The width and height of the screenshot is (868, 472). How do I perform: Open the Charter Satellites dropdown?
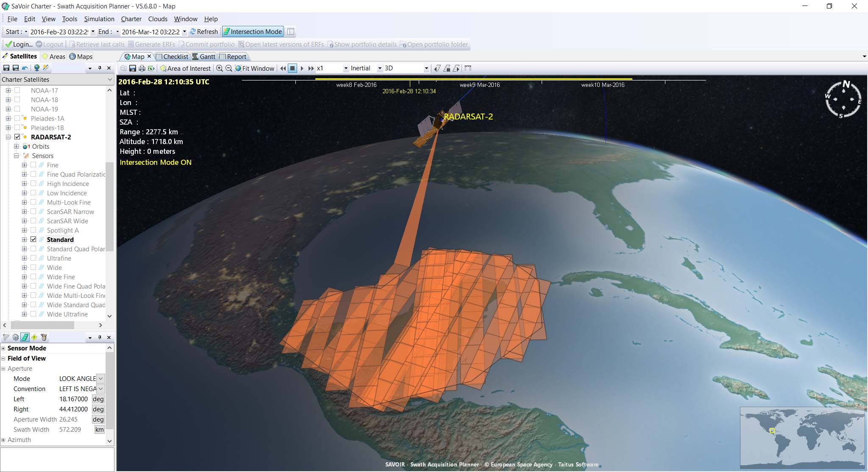click(x=110, y=79)
